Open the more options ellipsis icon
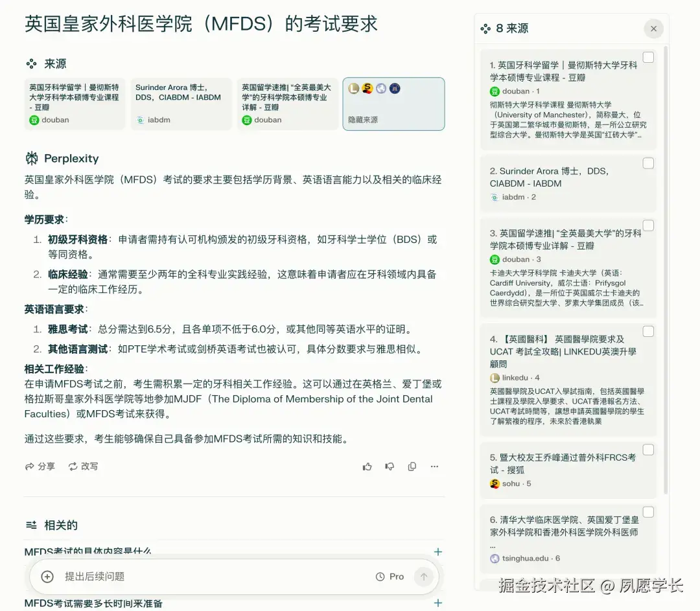Viewport: 700px width, 611px height. [434, 466]
